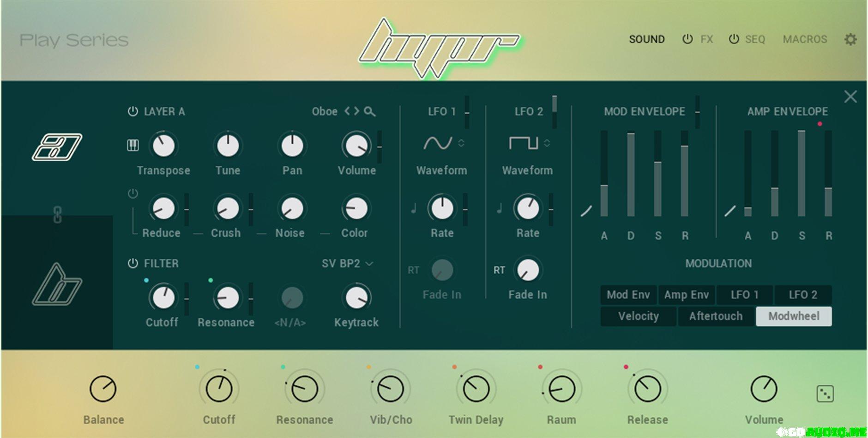868x438 pixels.
Task: Click the Balance macro knob
Action: click(x=103, y=389)
